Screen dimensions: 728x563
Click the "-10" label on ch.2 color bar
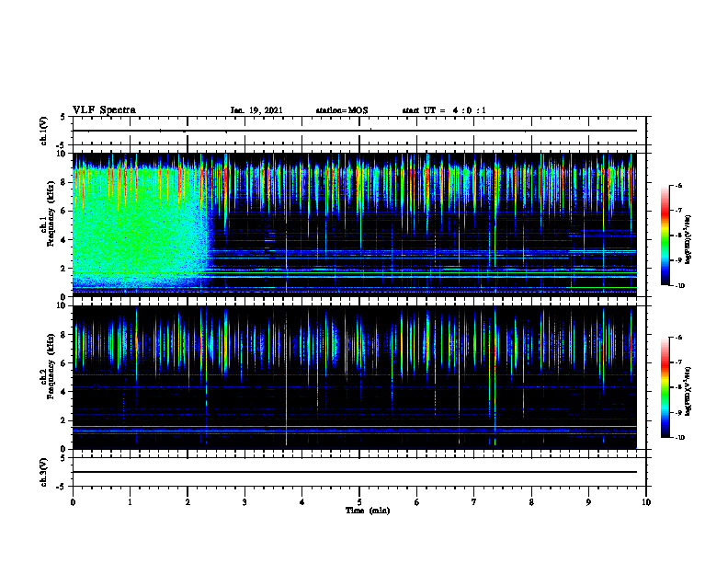(x=679, y=438)
